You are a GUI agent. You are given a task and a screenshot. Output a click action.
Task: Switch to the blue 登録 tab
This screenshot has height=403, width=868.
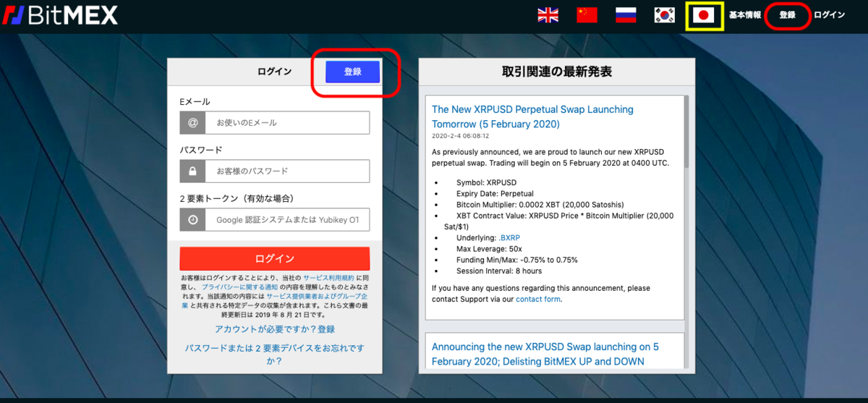click(352, 72)
